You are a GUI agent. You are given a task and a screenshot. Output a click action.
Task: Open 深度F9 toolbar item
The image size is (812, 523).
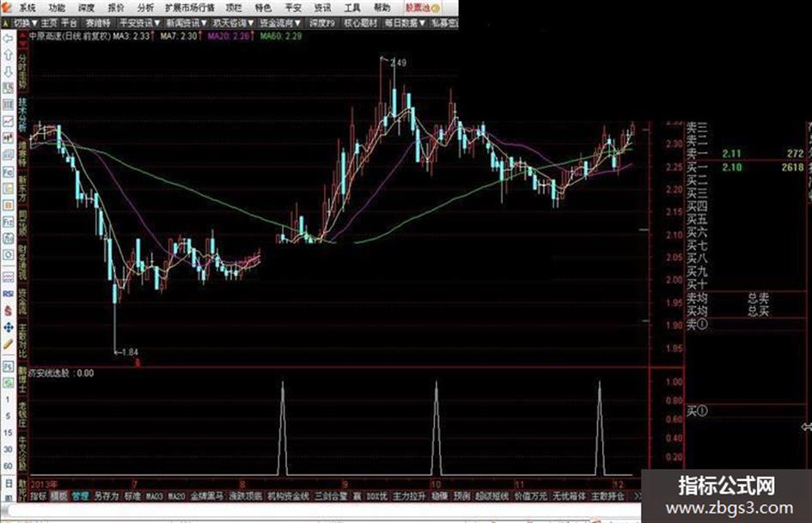coord(322,23)
